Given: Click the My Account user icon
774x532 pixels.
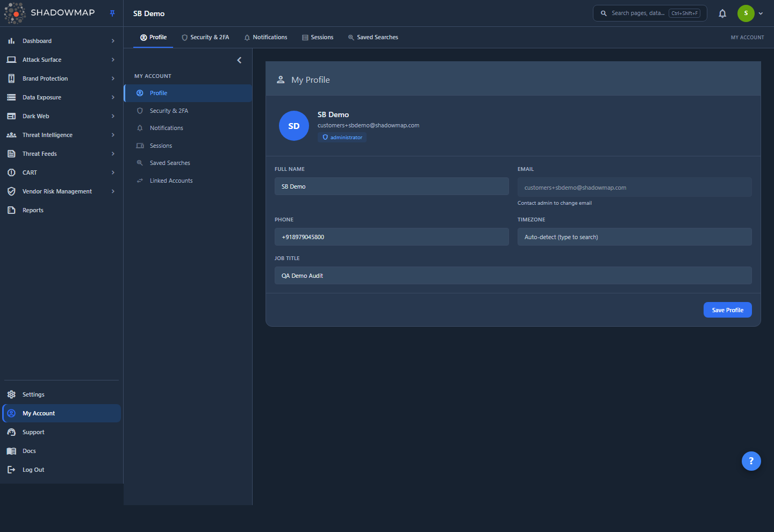Looking at the screenshot, I should (x=11, y=413).
